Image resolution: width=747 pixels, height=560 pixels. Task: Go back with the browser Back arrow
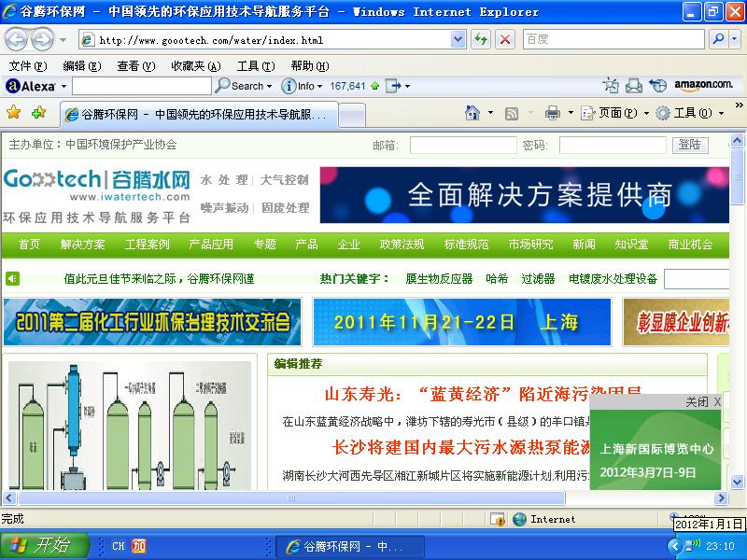[x=16, y=39]
